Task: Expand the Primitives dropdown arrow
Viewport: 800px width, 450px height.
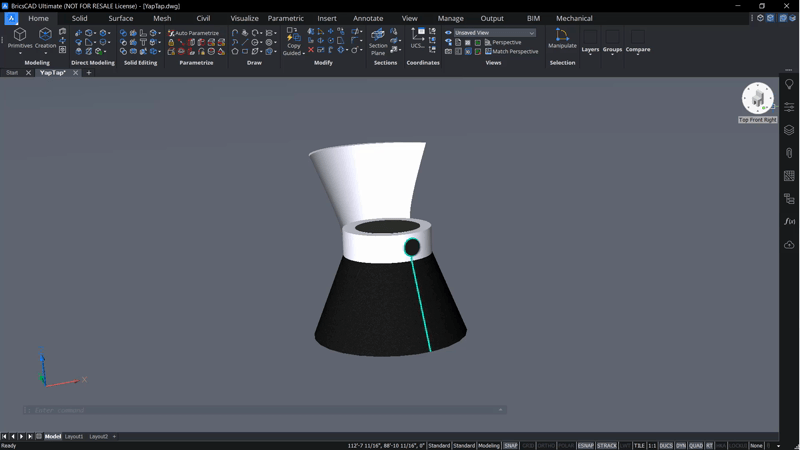Action: click(x=20, y=53)
